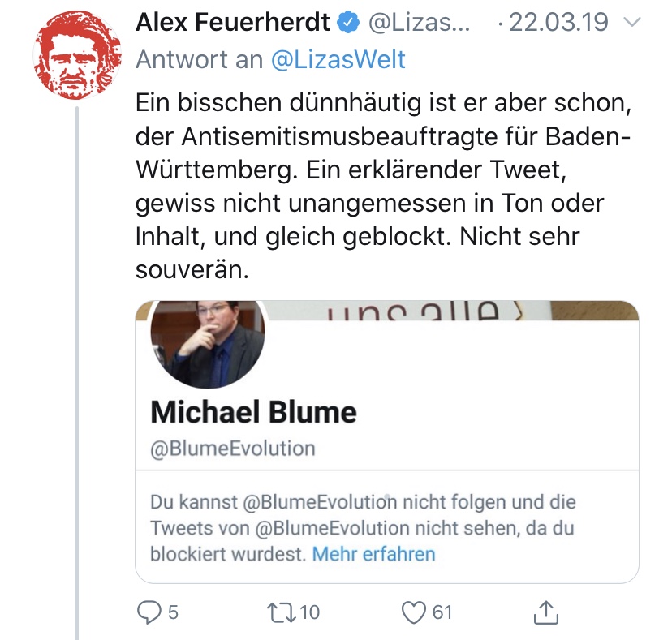
Task: Click the 22.03.19 tweet date
Action: 558,24
